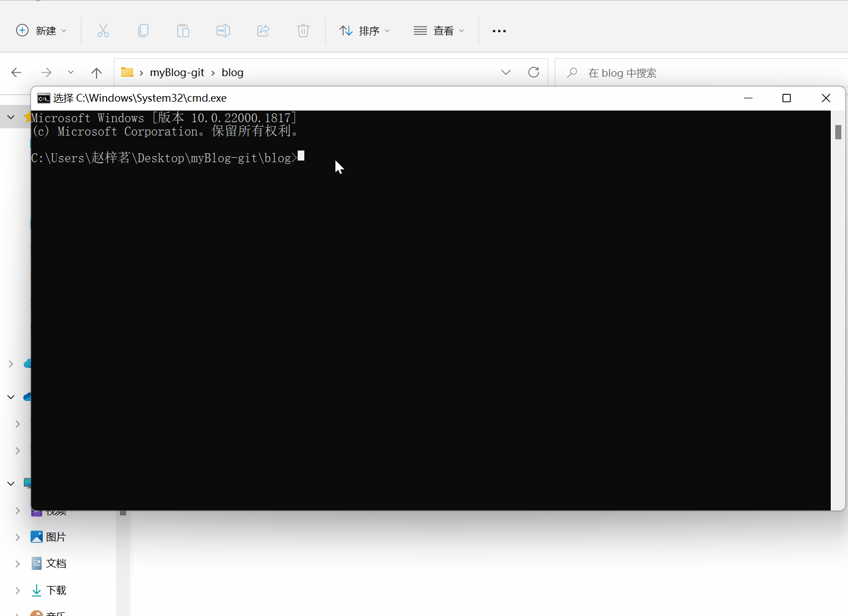Open the 查看 (View) menu
848x616 pixels.
(439, 31)
